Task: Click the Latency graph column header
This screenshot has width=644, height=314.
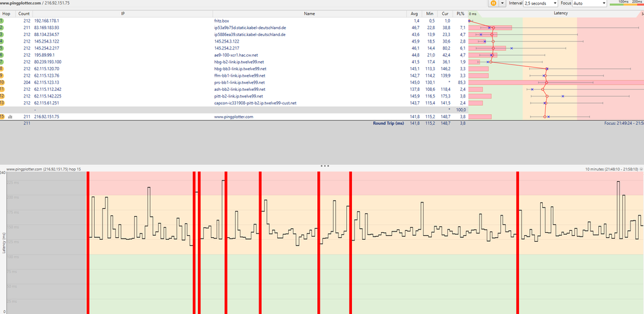Action: (x=561, y=14)
